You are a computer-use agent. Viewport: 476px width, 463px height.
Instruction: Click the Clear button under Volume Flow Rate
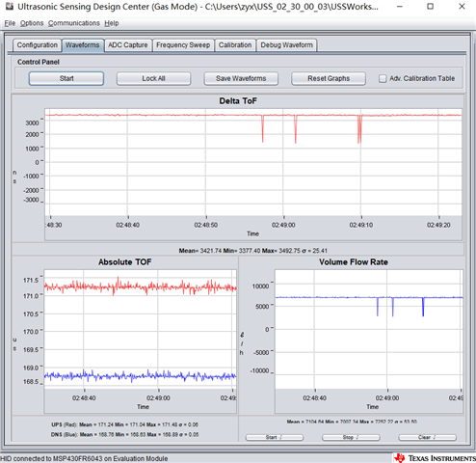427,437
